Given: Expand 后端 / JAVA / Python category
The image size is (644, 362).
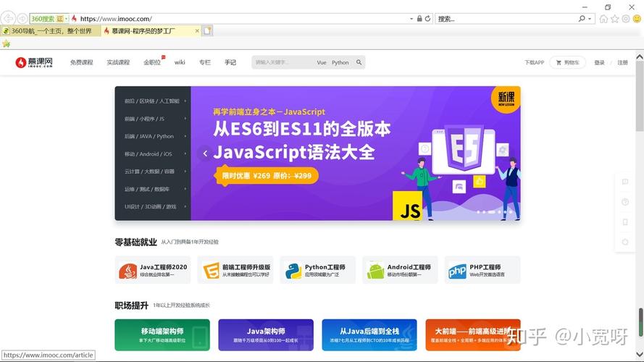Looking at the screenshot, I should [153, 136].
